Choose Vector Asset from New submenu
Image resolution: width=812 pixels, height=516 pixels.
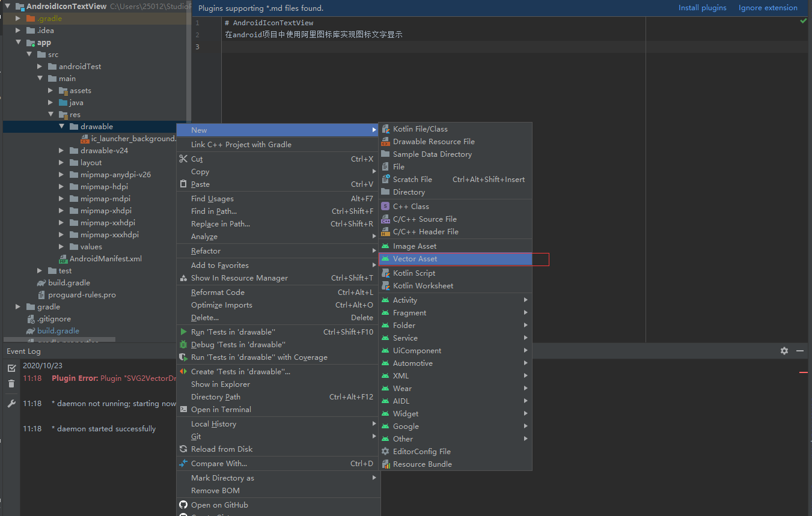456,259
